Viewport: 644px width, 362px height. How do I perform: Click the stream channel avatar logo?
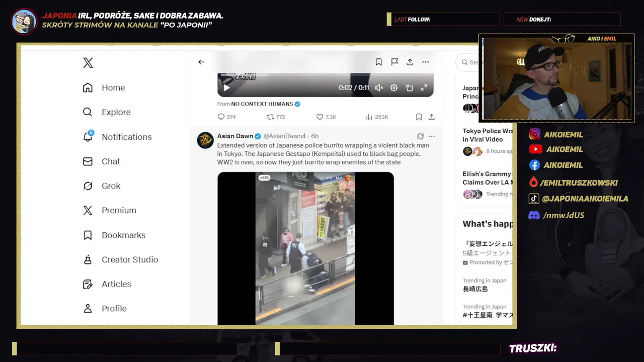(x=24, y=21)
